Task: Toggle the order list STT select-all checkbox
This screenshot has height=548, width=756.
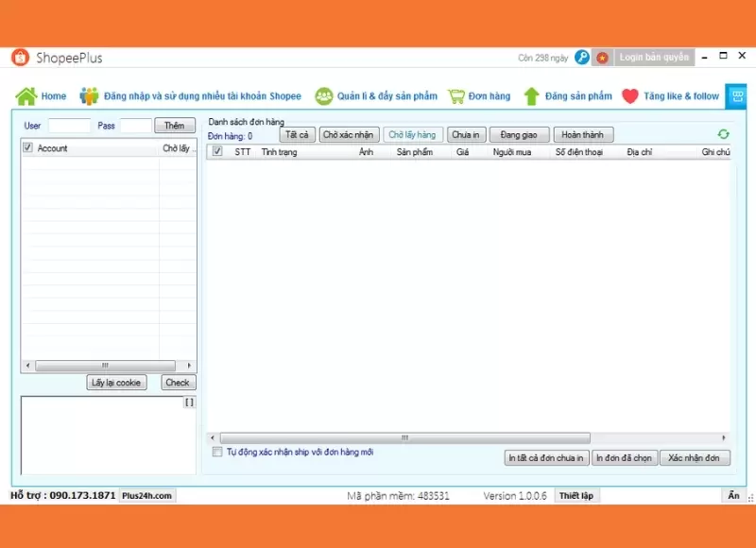Action: 217,151
